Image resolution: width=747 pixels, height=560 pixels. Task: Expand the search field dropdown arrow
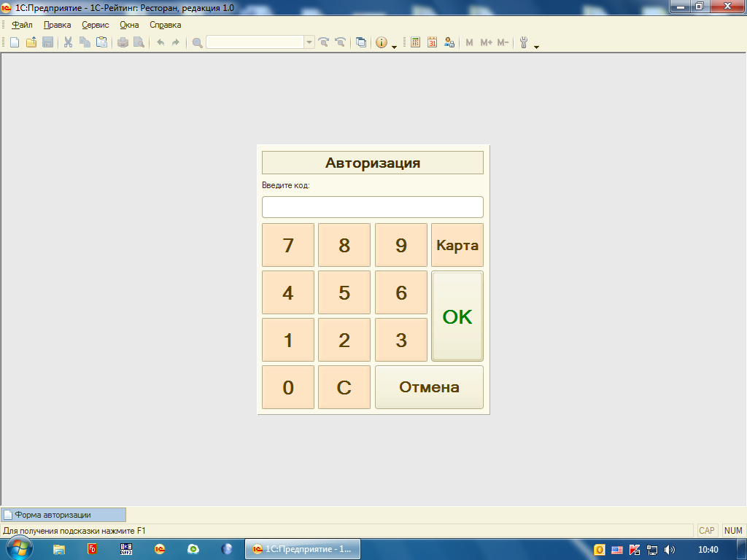click(x=309, y=42)
